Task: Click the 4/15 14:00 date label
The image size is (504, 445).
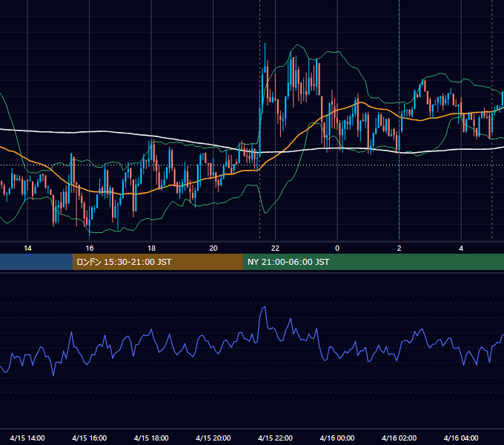Action: (27, 438)
